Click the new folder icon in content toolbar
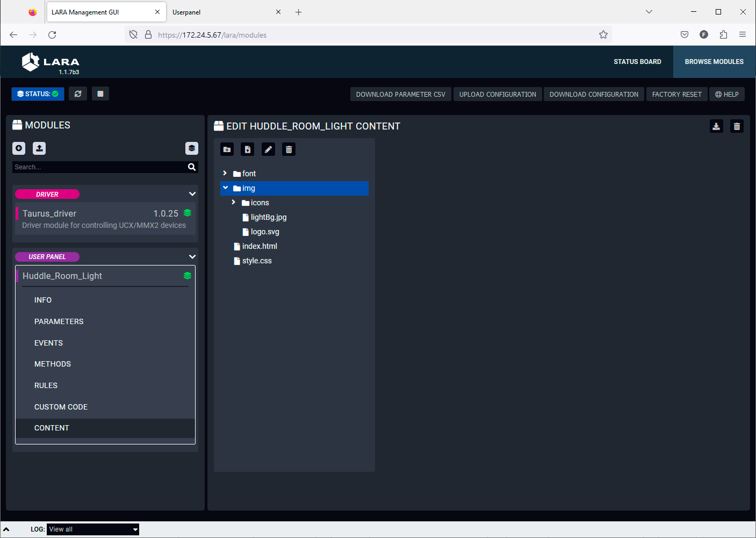The height and width of the screenshot is (538, 756). pyautogui.click(x=227, y=149)
